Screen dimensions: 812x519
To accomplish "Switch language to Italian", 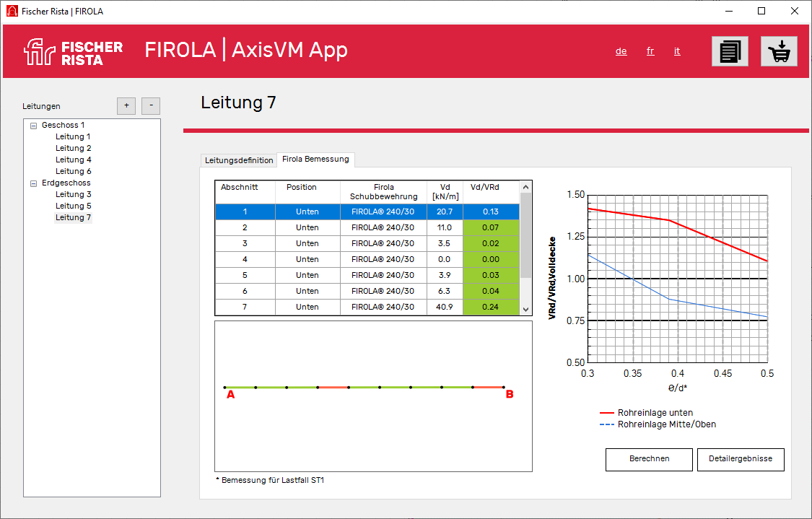I will tap(676, 51).
